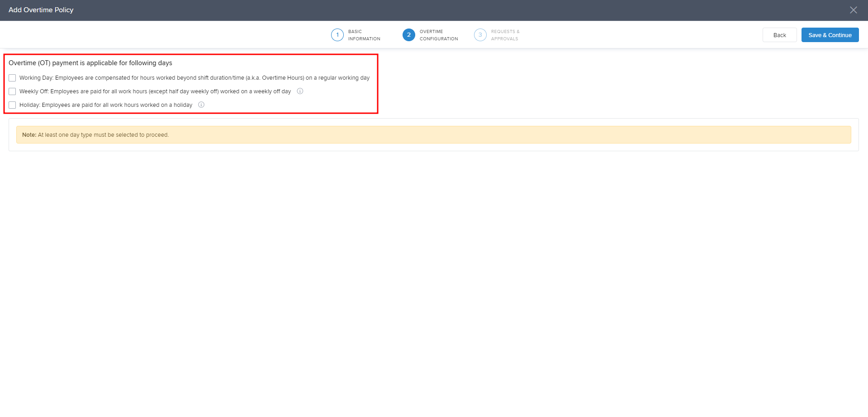Check the Holiday checkbox
Viewport: 868px width, 417px height.
[12, 105]
